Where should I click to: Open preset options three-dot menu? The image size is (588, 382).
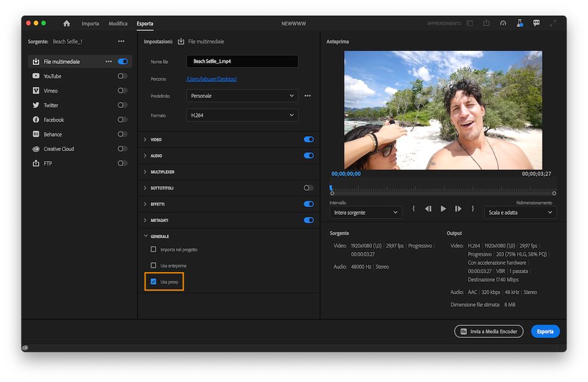click(308, 96)
